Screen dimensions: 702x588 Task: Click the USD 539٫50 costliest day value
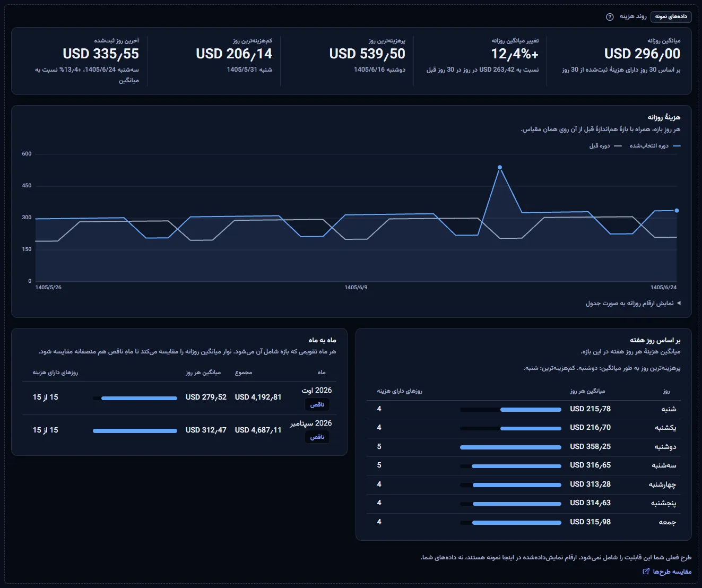[367, 54]
